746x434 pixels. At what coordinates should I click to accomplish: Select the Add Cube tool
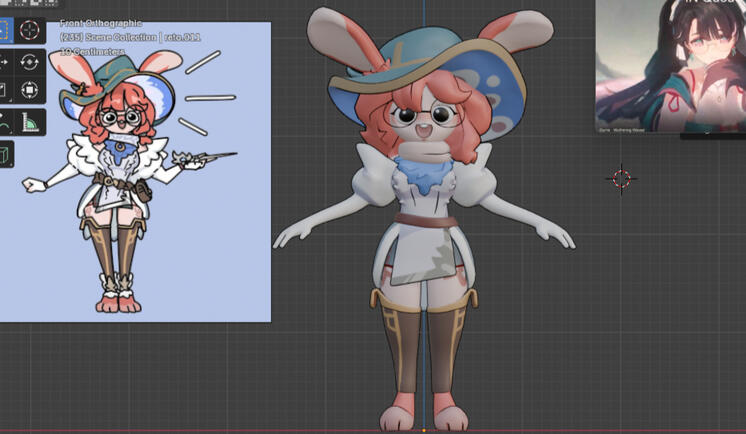[6, 154]
